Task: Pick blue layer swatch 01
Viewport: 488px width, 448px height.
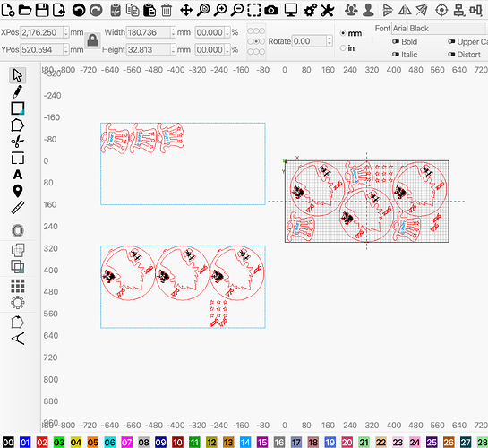Action: [x=25, y=442]
